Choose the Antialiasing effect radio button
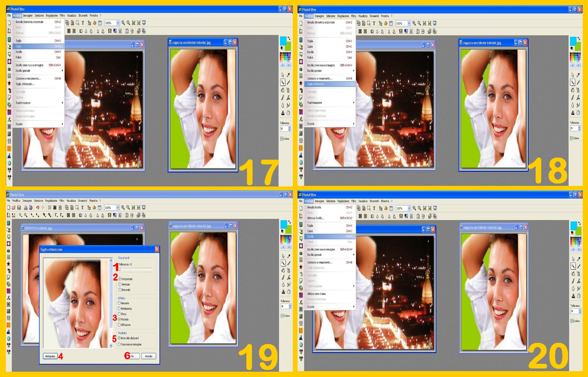The height and width of the screenshot is (377, 588). point(119,308)
